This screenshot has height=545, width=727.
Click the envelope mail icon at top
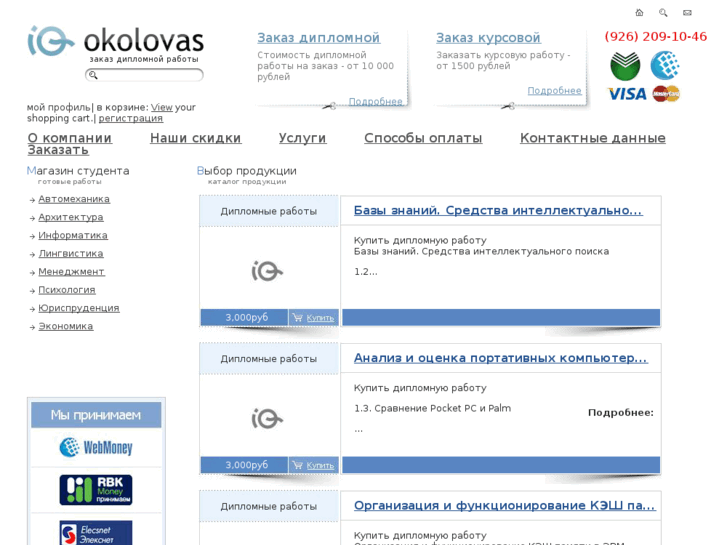coord(687,13)
